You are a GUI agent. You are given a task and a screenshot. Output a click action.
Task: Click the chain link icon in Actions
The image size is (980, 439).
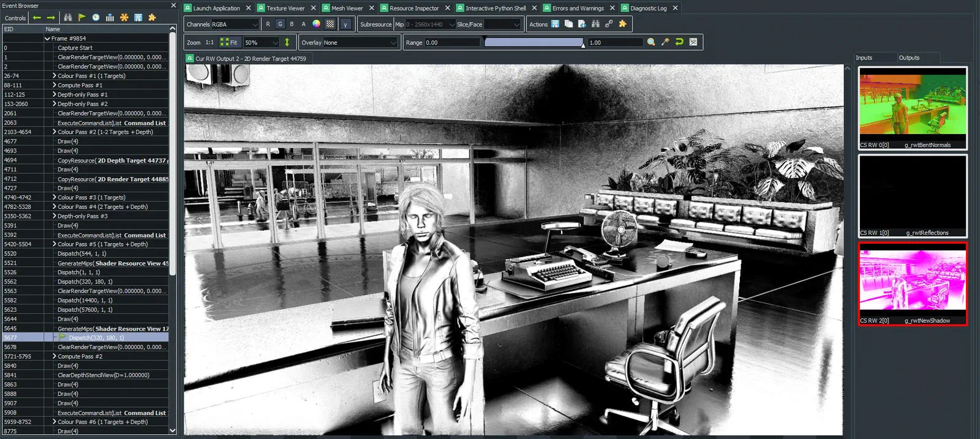pyautogui.click(x=609, y=24)
